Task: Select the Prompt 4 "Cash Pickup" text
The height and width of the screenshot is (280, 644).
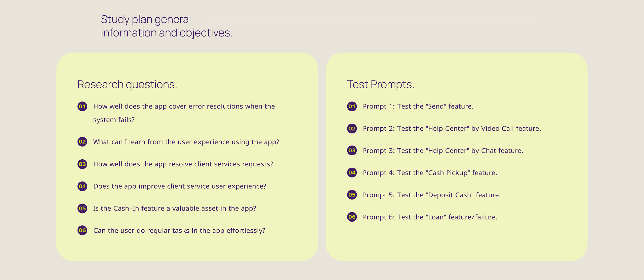Action: (x=430, y=173)
